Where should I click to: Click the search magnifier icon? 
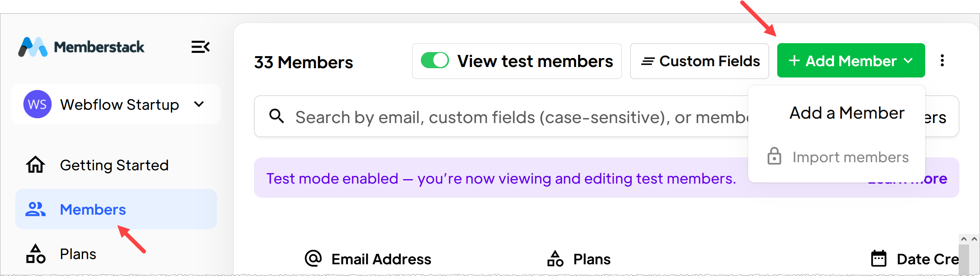[277, 116]
